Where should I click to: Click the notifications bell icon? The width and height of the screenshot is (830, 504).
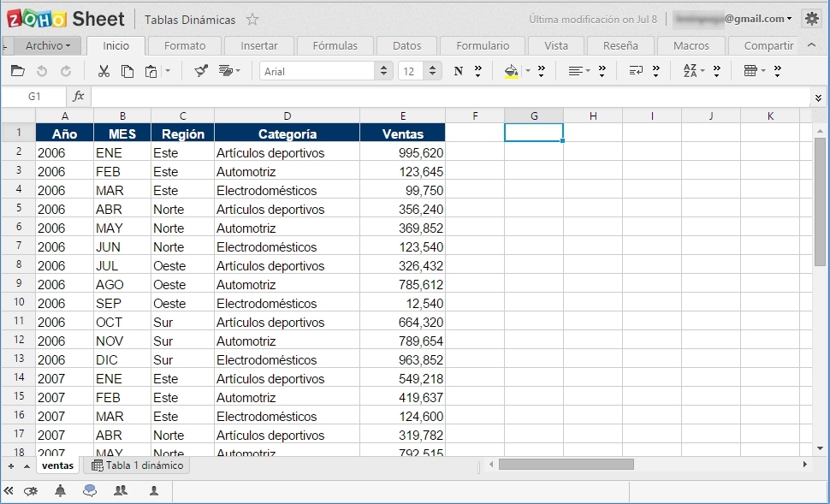click(x=59, y=491)
